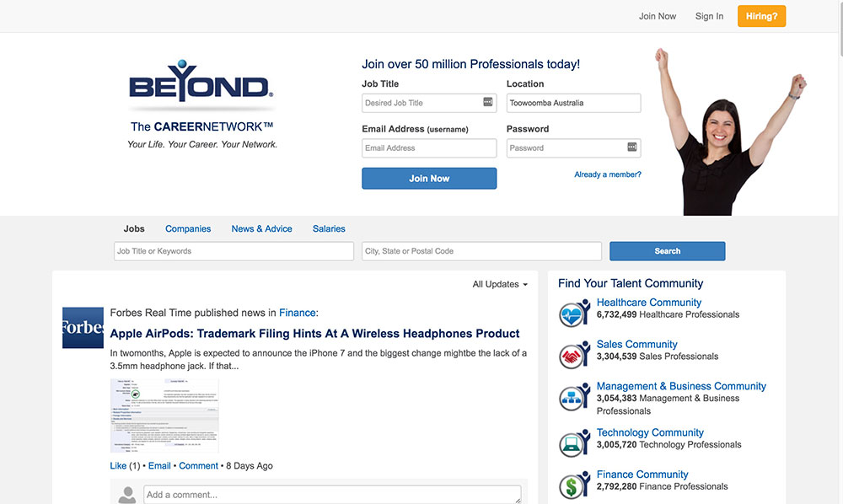Viewport: 843px width, 504px height.
Task: Open the Healthcare Community link
Action: click(649, 303)
